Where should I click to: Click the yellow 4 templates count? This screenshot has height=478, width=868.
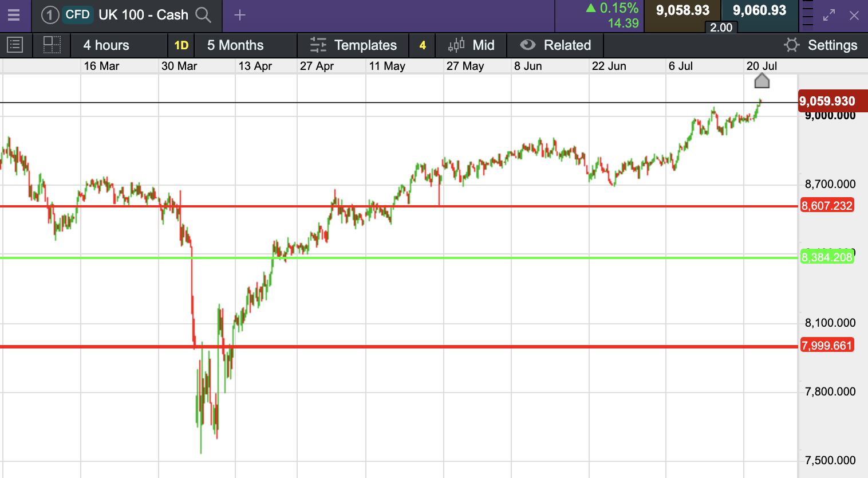[x=423, y=45]
